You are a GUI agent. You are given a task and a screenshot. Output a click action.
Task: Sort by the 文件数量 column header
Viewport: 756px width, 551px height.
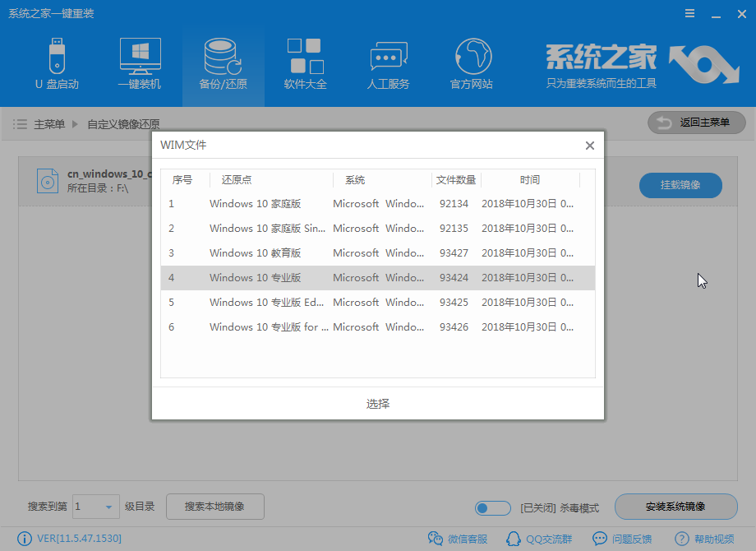coord(456,180)
